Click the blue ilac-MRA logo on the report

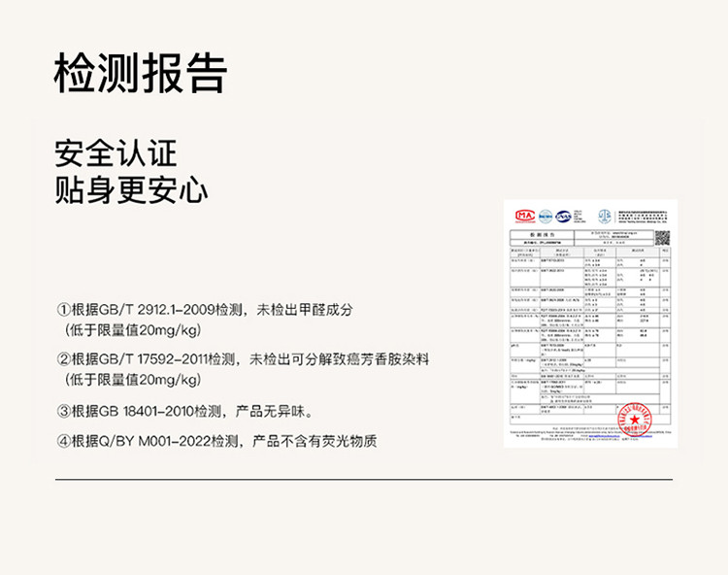[x=546, y=216]
